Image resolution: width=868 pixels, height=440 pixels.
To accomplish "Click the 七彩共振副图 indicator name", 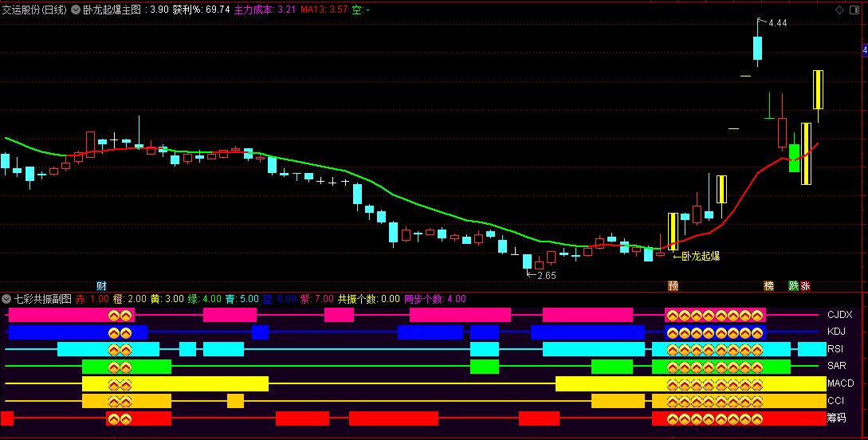I will [43, 299].
